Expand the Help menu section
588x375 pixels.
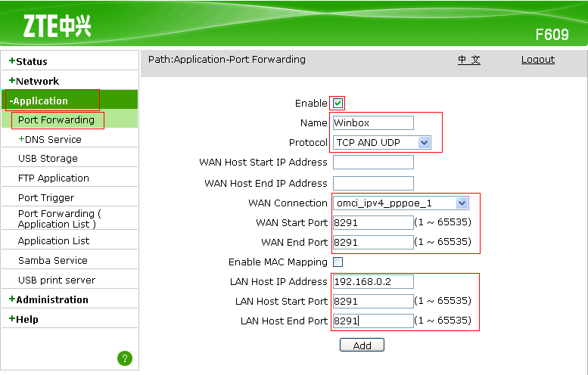pyautogui.click(x=23, y=319)
